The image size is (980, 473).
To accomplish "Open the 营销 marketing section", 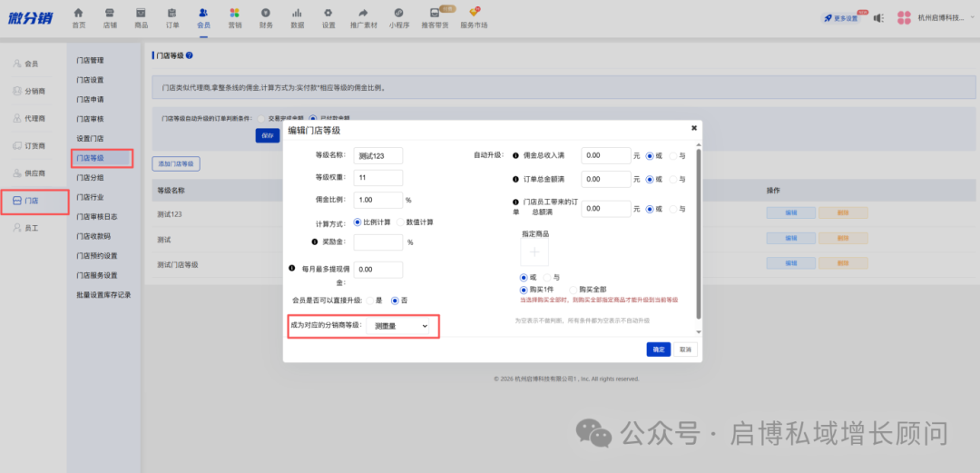I will tap(234, 18).
